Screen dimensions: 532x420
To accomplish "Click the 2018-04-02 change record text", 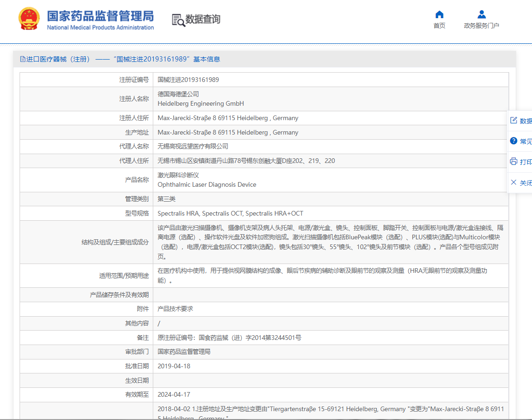I will (330, 413).
